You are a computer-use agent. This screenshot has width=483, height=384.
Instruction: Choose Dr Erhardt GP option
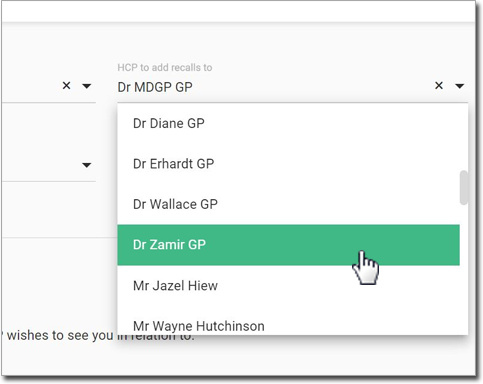click(x=288, y=164)
